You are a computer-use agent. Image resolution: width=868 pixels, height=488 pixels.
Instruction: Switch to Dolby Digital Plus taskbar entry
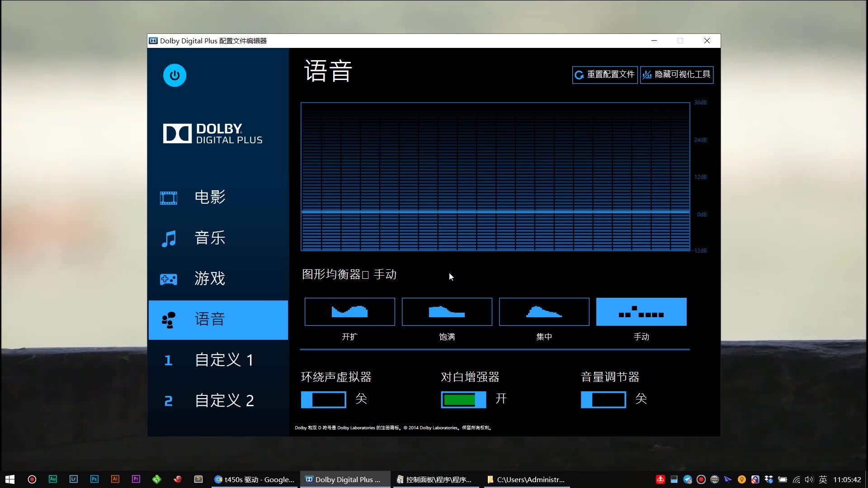coord(346,479)
